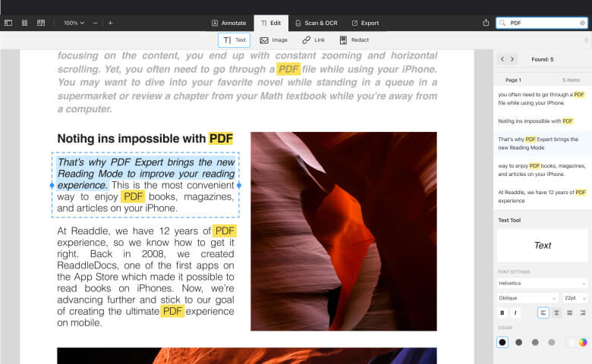Open the 100% zoom level dropdown
The image size is (592, 364).
pos(74,23)
